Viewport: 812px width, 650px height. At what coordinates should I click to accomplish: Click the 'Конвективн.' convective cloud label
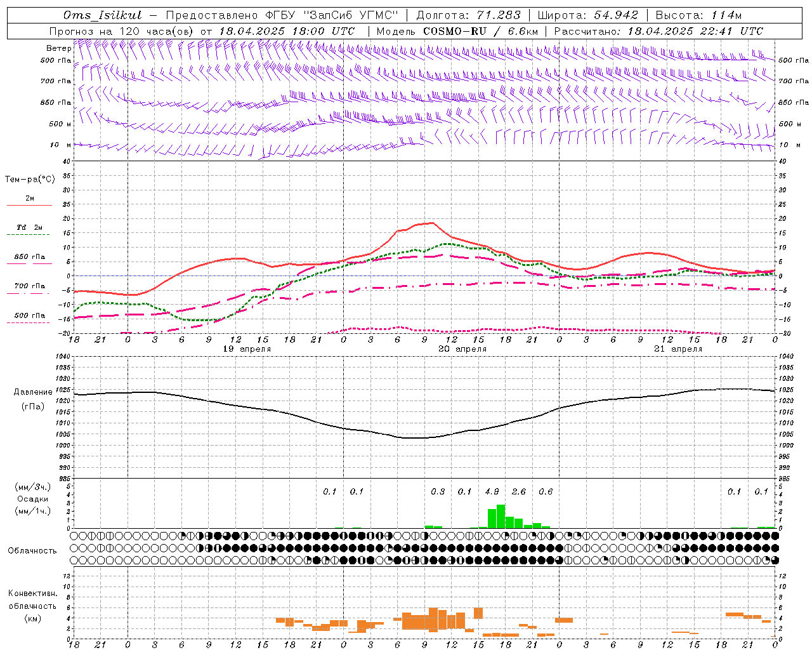[32, 594]
